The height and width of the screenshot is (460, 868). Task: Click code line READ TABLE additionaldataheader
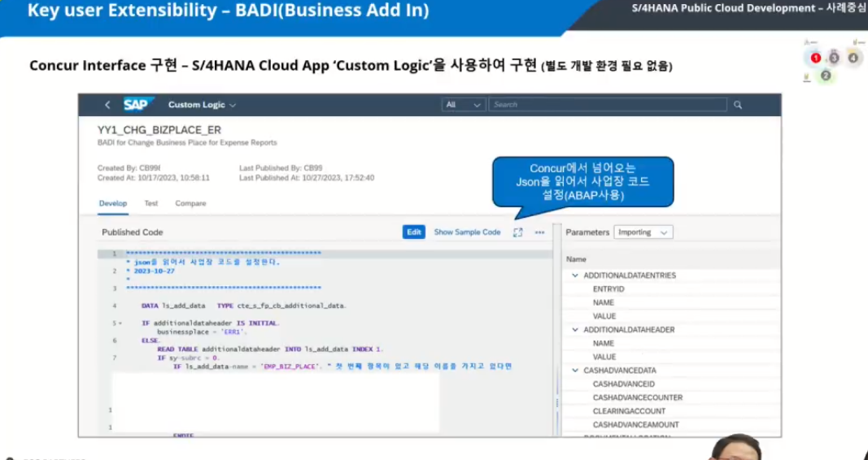(270, 349)
